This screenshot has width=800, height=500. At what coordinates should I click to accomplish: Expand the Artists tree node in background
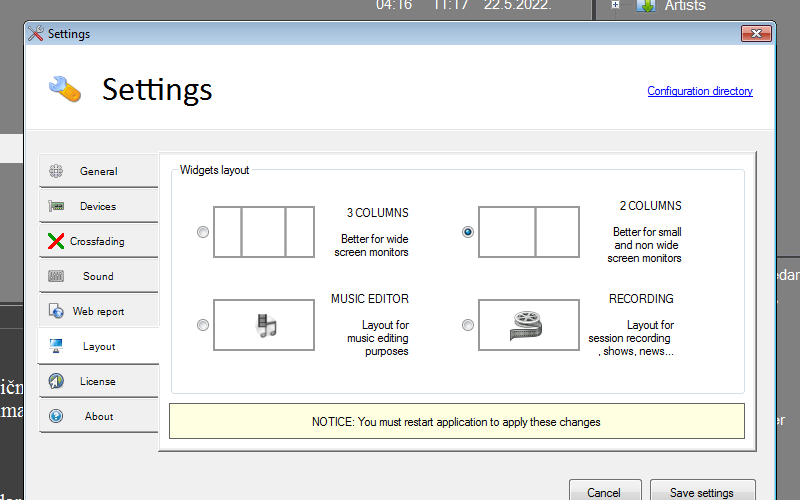tap(615, 5)
